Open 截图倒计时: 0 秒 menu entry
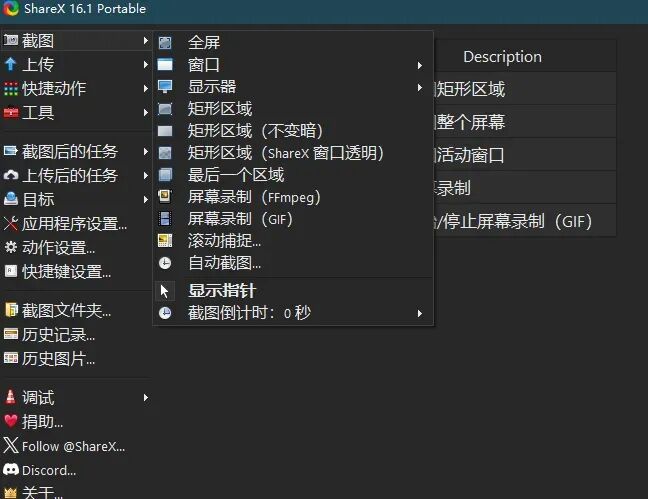 click(293, 313)
